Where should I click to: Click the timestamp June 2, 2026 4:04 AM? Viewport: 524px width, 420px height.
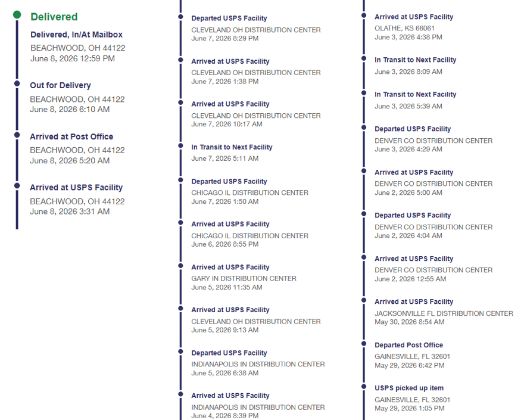pyautogui.click(x=408, y=236)
